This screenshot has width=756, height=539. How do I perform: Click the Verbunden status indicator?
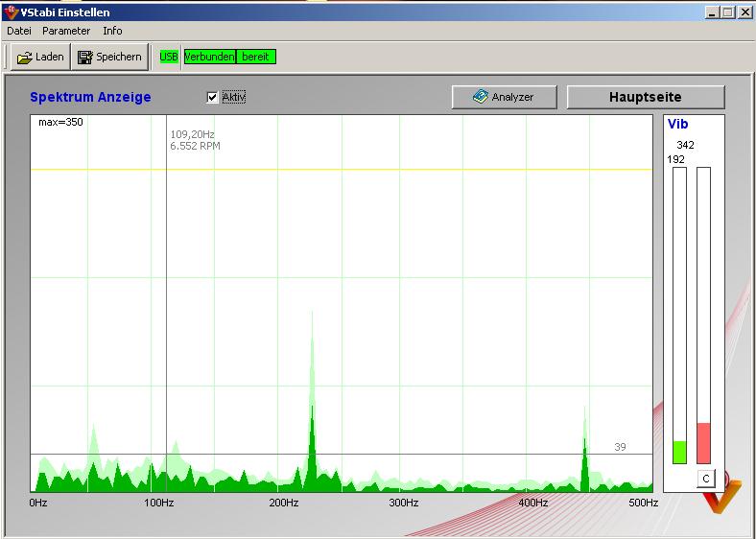tap(210, 57)
